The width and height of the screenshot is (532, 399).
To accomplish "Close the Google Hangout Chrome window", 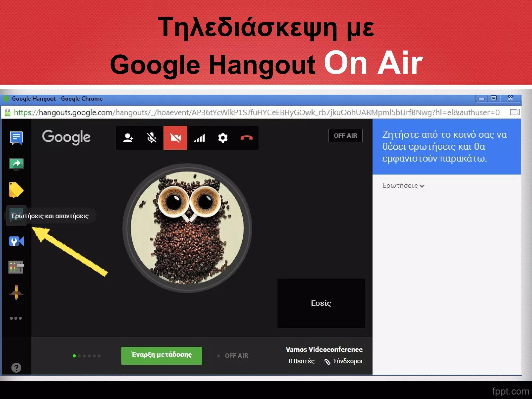I will (511, 98).
